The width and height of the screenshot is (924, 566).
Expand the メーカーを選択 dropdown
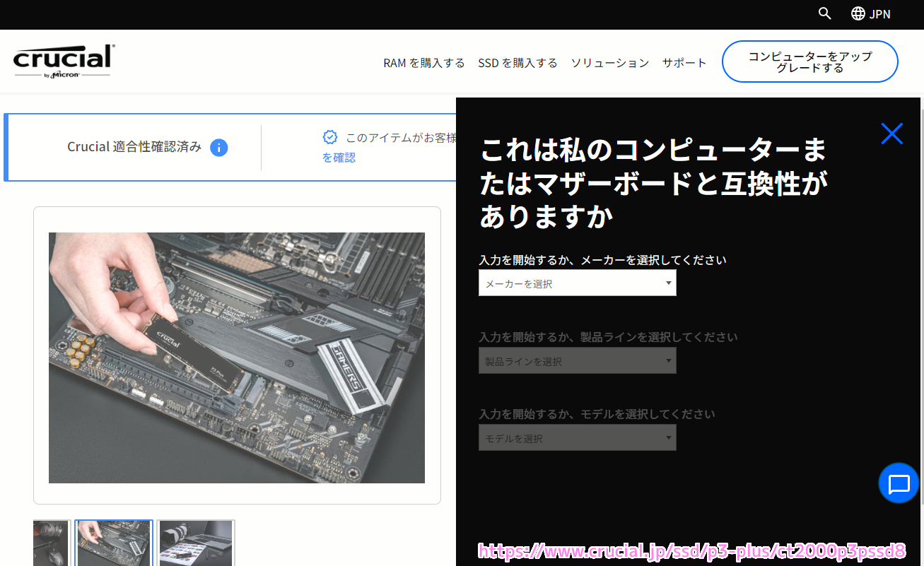click(x=577, y=283)
